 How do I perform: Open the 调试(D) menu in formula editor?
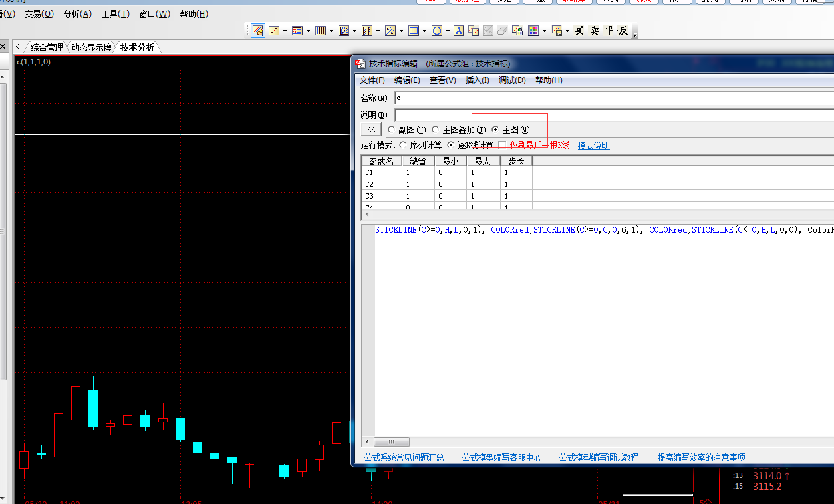(511, 80)
